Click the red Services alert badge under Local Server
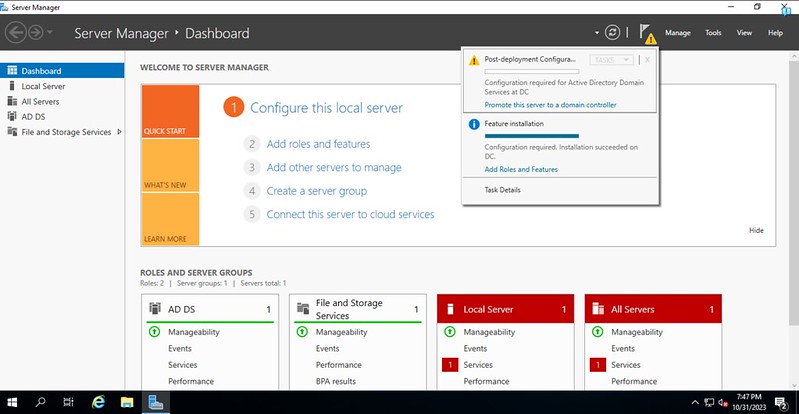The height and width of the screenshot is (414, 799). point(450,365)
